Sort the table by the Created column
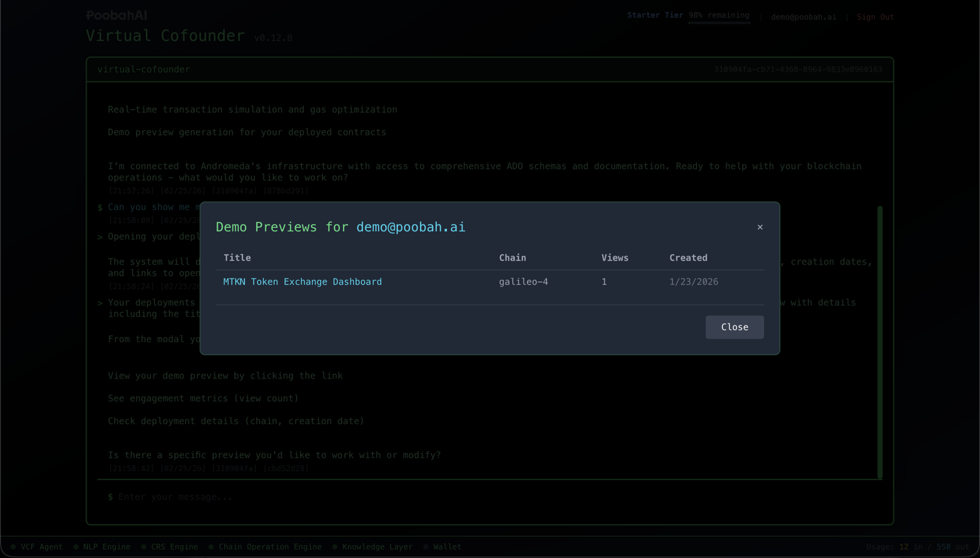The height and width of the screenshot is (558, 980). click(688, 257)
